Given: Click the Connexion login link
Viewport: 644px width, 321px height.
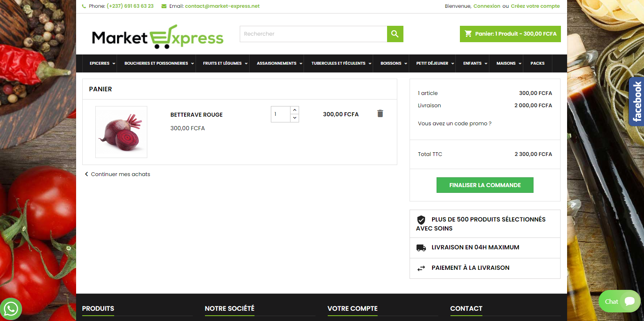Looking at the screenshot, I should [486, 6].
